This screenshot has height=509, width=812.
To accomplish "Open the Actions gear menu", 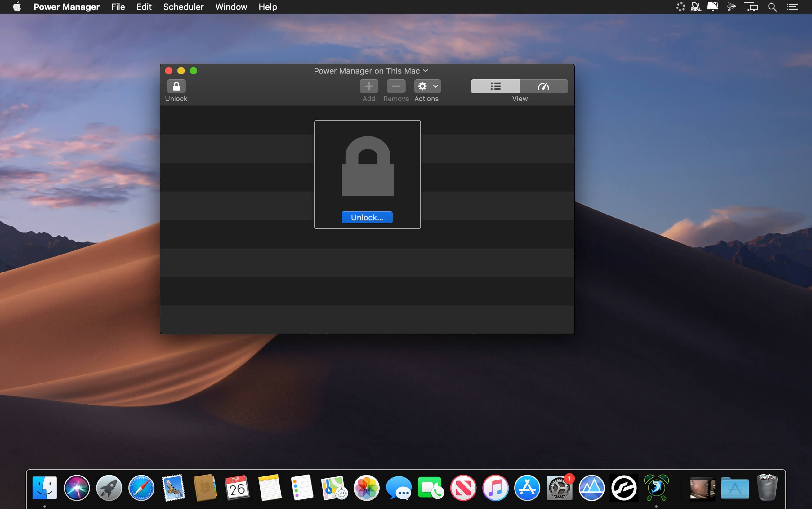I will point(427,86).
